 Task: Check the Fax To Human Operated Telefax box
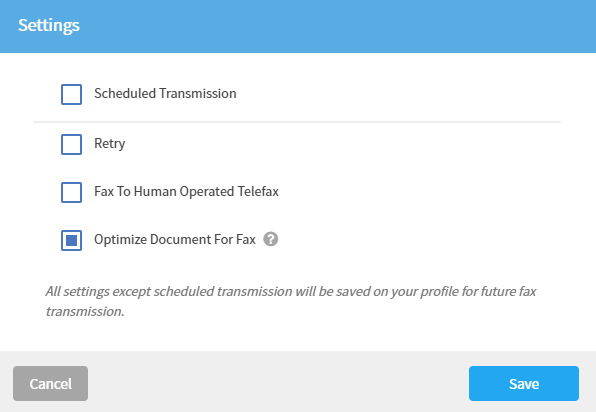(x=71, y=192)
